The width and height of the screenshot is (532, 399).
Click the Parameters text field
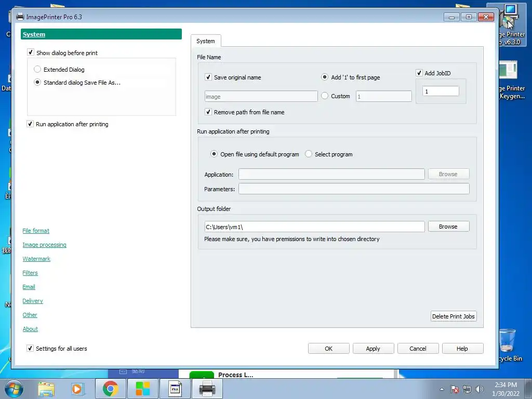pyautogui.click(x=354, y=189)
